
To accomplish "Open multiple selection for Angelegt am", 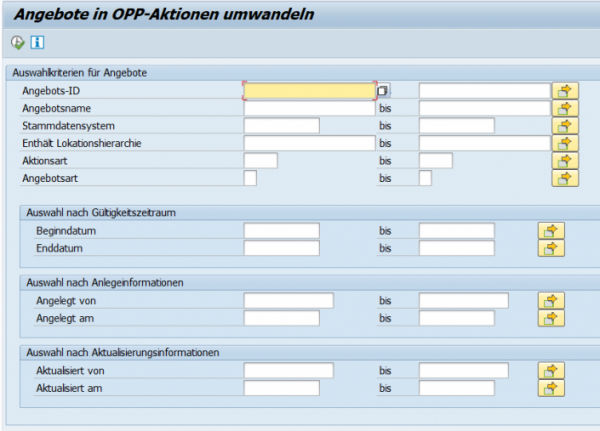I will click(551, 318).
